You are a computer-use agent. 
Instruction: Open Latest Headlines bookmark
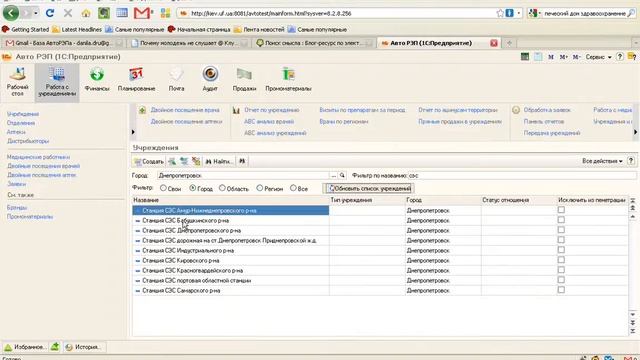pos(77,29)
